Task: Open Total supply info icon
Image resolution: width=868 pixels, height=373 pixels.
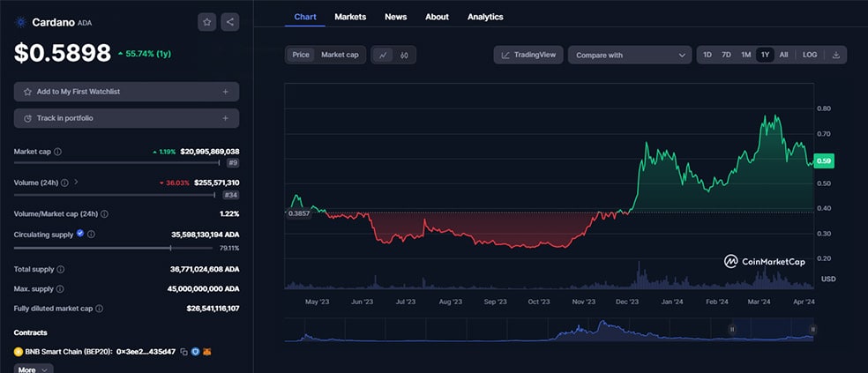Action: point(60,270)
